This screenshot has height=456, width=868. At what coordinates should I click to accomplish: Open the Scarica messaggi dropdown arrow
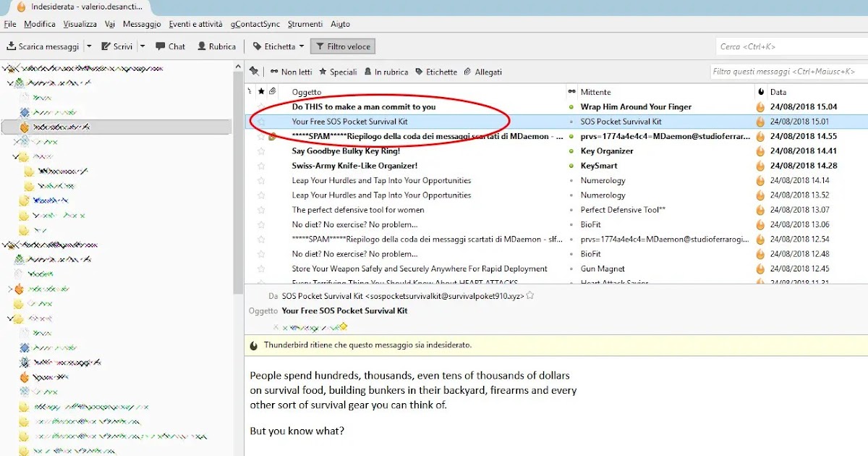pyautogui.click(x=89, y=46)
